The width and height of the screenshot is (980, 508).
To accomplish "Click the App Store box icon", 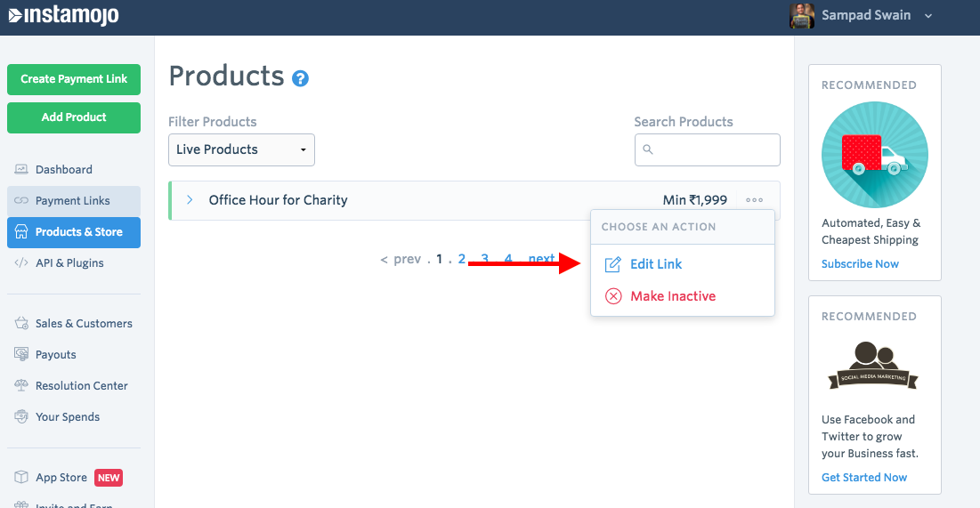I will tap(21, 477).
